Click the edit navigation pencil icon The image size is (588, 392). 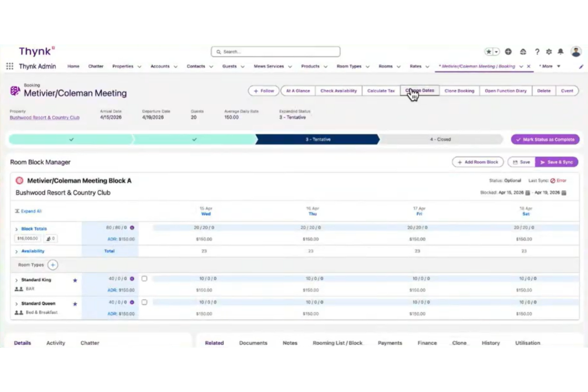coord(581,67)
